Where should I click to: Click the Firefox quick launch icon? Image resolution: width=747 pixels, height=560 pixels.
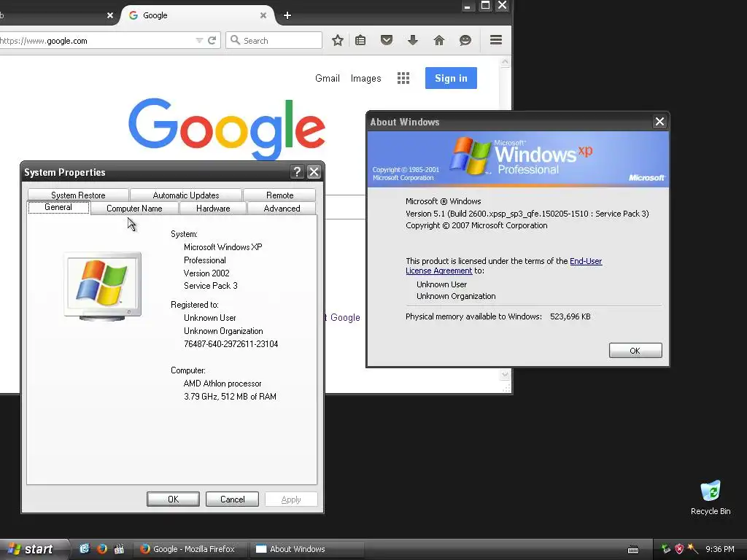click(101, 548)
